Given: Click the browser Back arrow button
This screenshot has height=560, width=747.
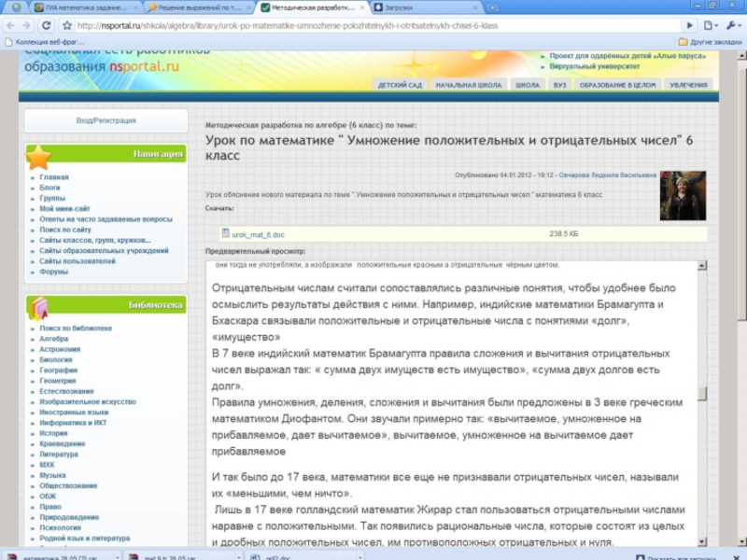Looking at the screenshot, I should (11, 26).
